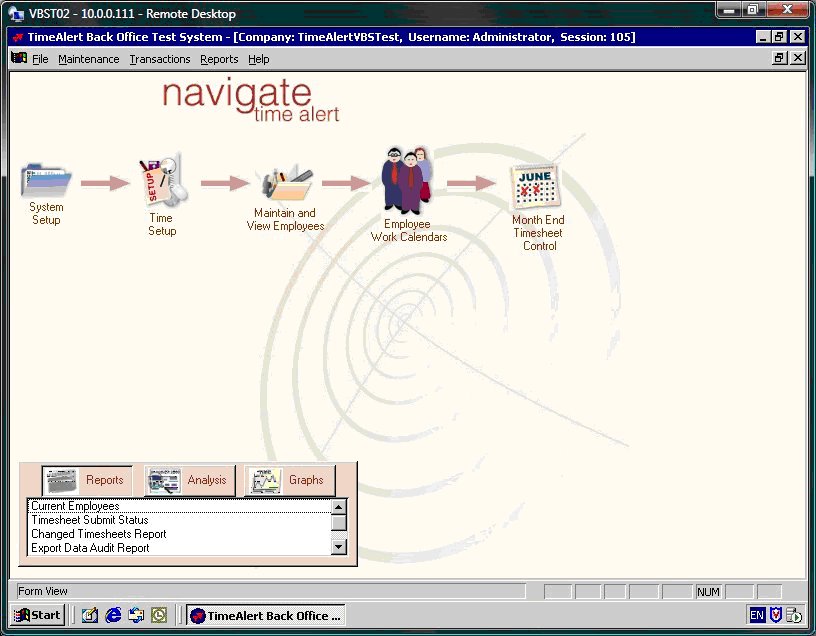This screenshot has width=816, height=636.
Task: Open Employee Work Calendars people icon
Action: (407, 180)
